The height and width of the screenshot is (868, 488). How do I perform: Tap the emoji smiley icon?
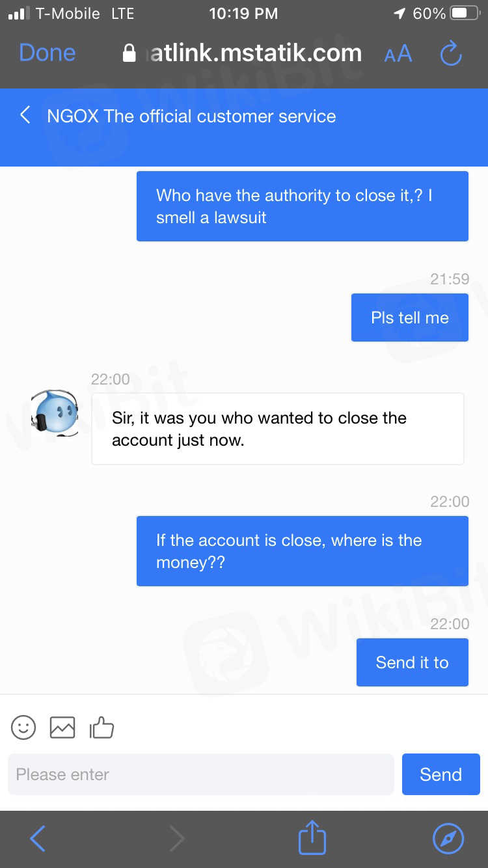(23, 727)
